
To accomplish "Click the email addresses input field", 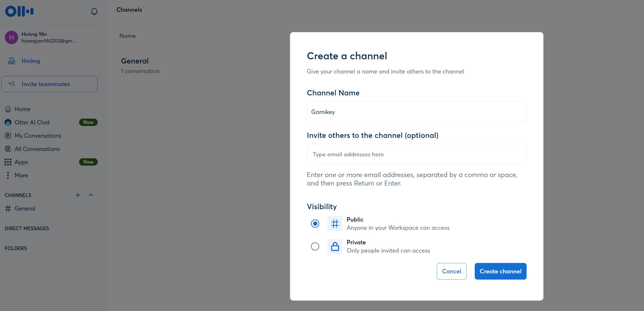I will pos(417,154).
